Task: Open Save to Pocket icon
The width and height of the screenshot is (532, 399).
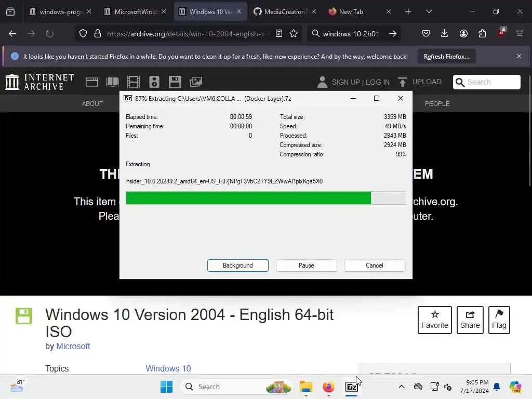Action: (x=426, y=34)
